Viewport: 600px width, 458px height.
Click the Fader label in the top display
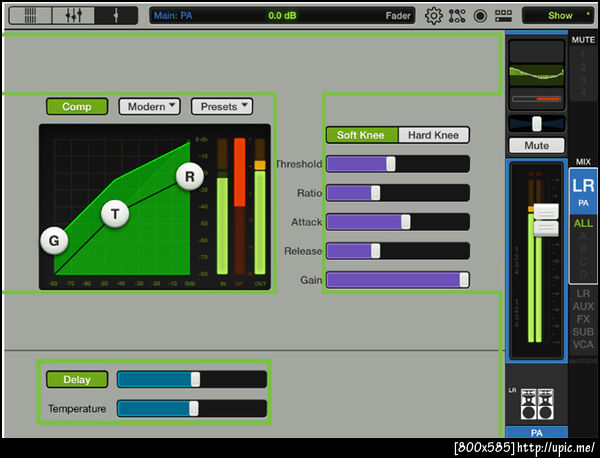pos(398,16)
